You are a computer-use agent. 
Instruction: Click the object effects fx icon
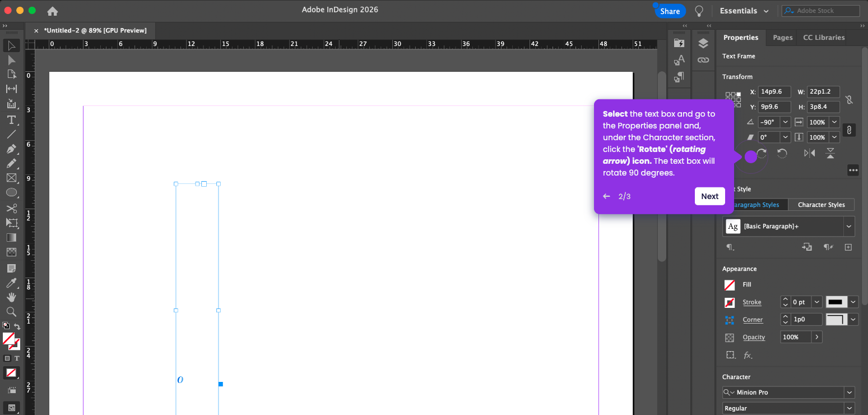pos(748,355)
